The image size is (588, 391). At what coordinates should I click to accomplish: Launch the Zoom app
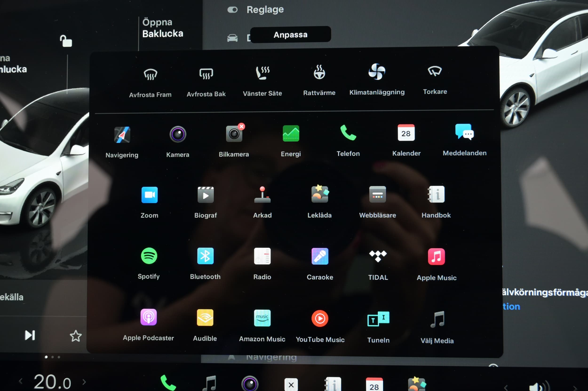point(149,203)
